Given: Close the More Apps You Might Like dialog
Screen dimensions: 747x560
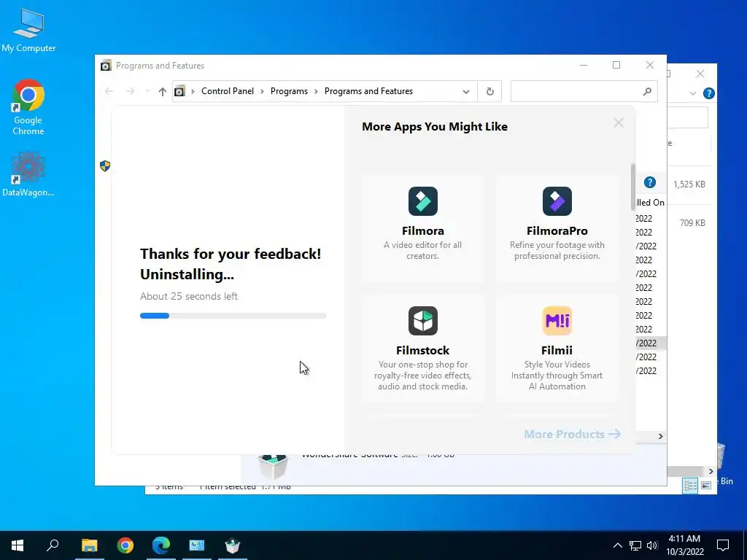Looking at the screenshot, I should [619, 122].
